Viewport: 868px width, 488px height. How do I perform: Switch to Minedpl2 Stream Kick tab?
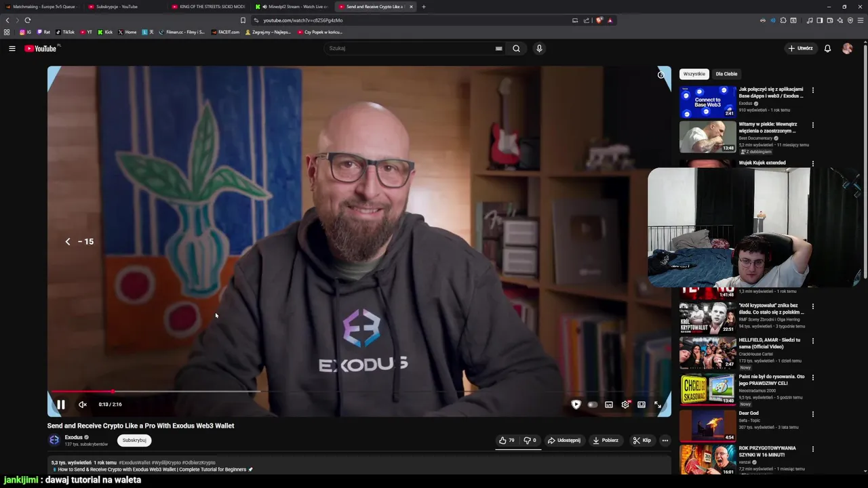coord(292,7)
